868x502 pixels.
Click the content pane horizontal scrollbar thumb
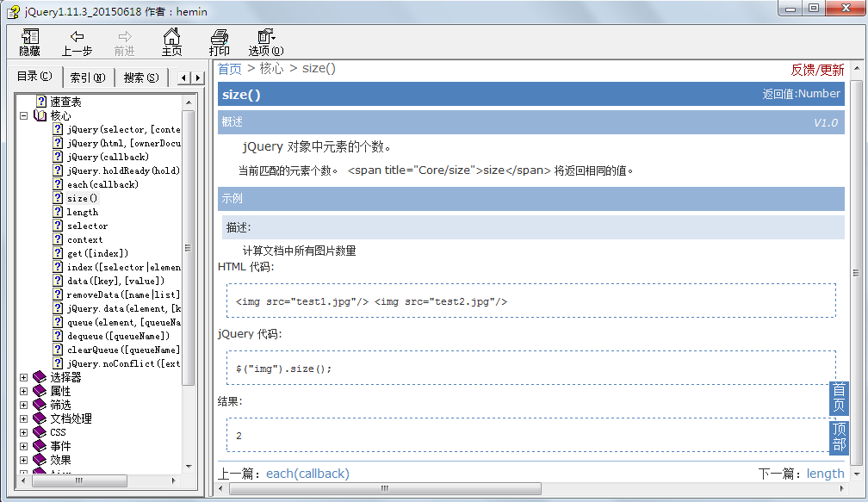pos(385,488)
